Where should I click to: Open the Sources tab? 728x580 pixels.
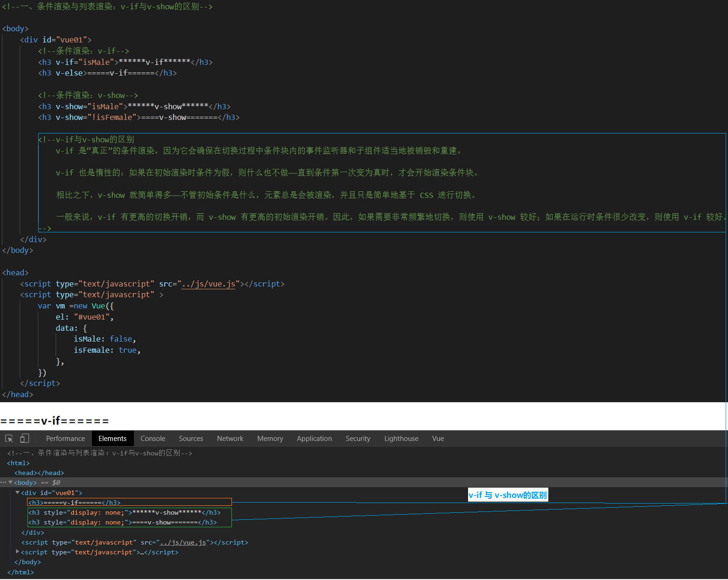click(x=191, y=439)
